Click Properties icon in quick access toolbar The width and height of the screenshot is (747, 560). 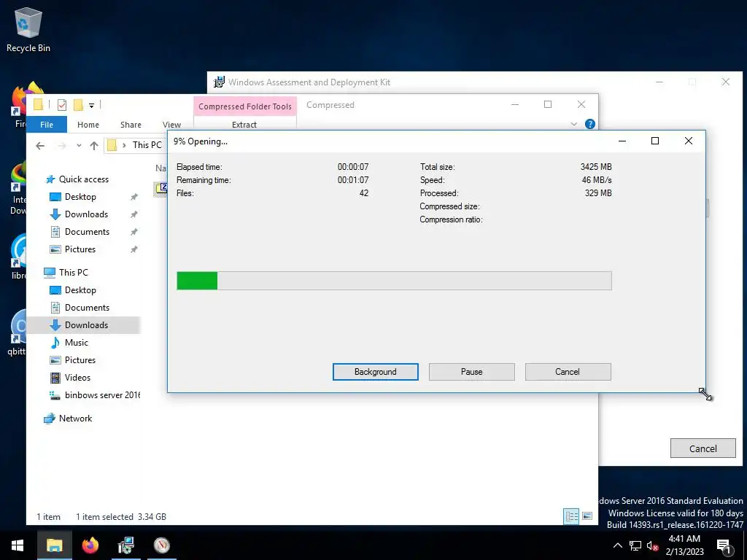point(62,105)
